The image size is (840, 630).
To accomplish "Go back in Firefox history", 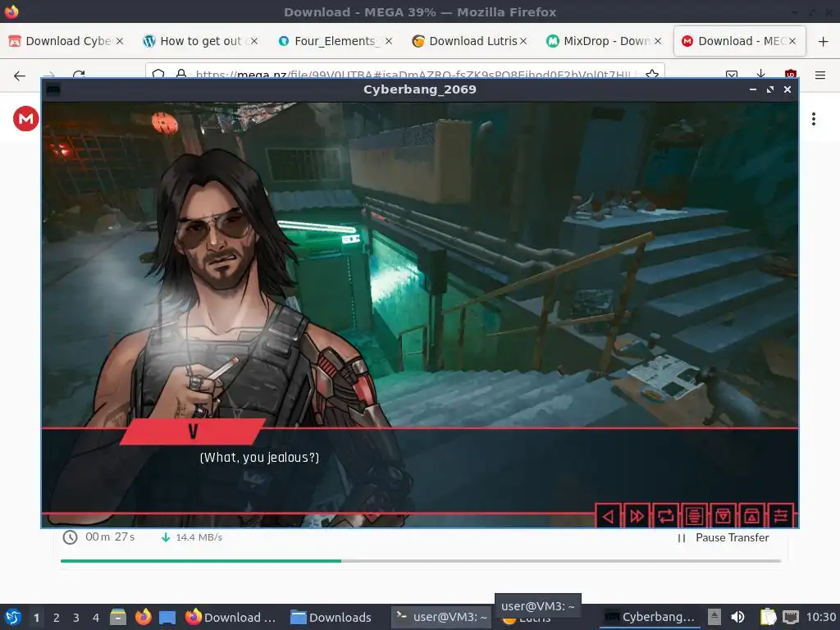I will pyautogui.click(x=20, y=75).
